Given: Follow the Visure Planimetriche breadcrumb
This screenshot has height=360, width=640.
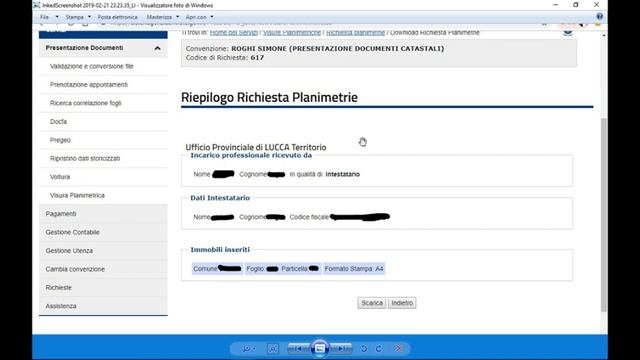Looking at the screenshot, I should tap(292, 33).
